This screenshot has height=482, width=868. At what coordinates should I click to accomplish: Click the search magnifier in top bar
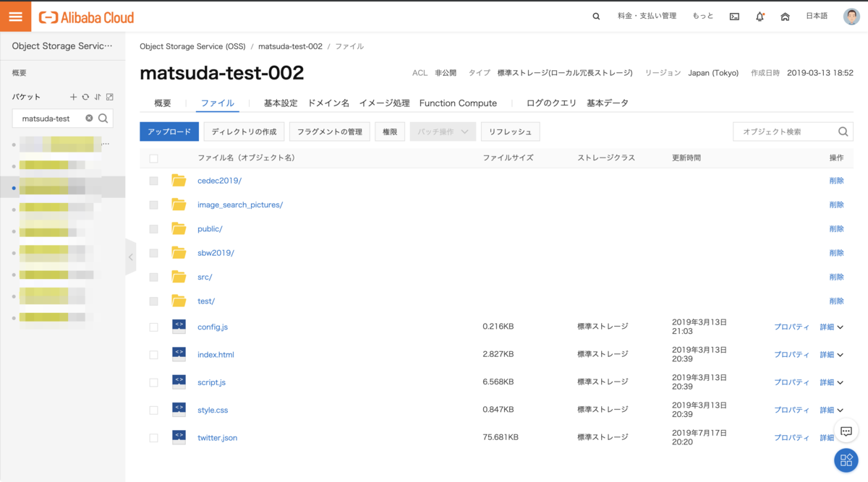(596, 17)
